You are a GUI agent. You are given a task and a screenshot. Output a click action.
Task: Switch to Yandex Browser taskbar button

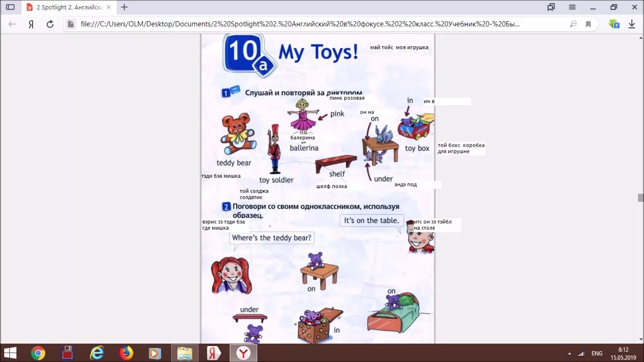pyautogui.click(x=244, y=353)
